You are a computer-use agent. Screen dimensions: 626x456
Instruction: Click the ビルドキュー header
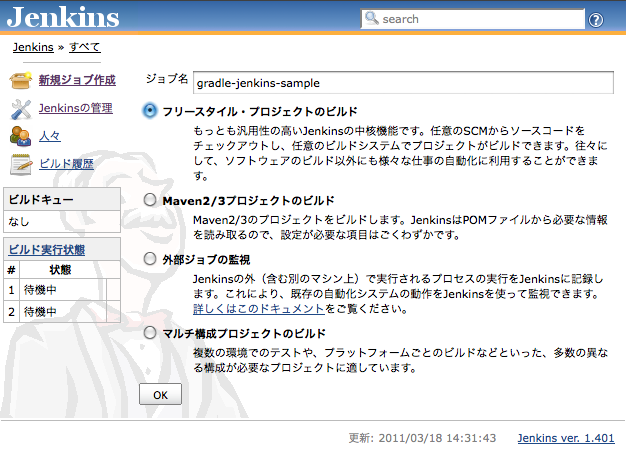point(62,199)
